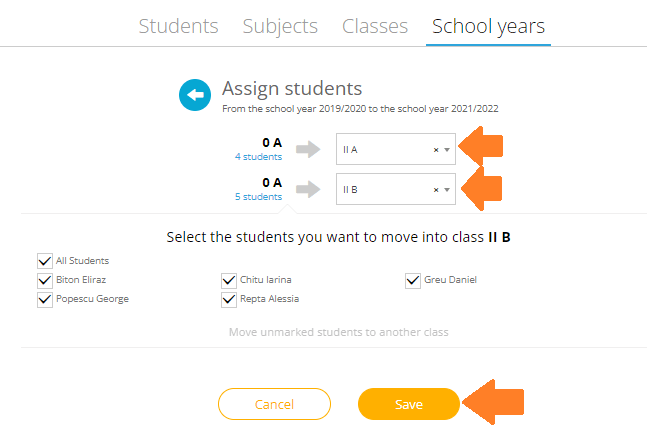Switch to the Subjects tab
647x440 pixels.
(x=280, y=26)
